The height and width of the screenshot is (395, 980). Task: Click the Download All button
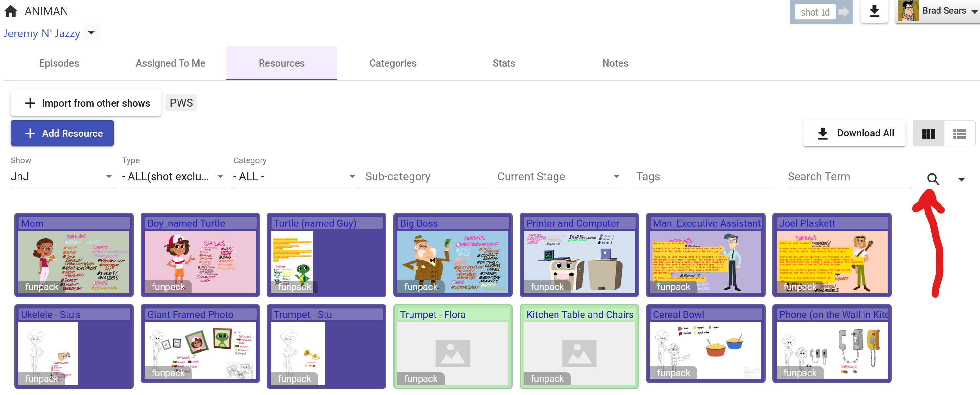pyautogui.click(x=854, y=133)
